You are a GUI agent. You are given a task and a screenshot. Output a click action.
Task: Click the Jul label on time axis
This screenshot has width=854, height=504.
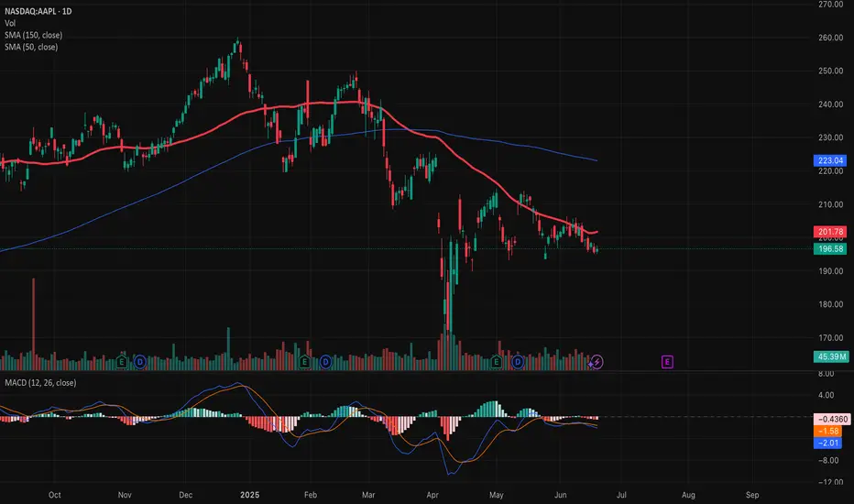tap(621, 495)
